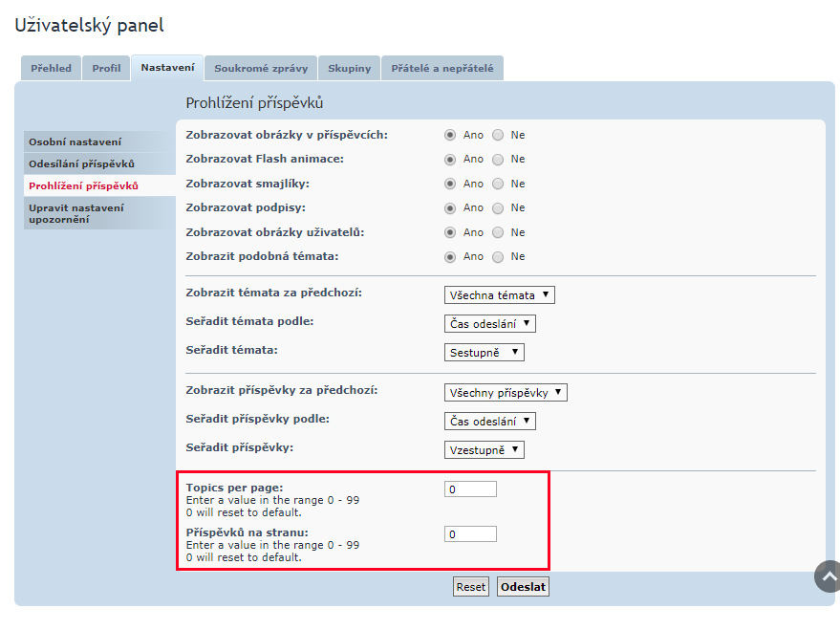
Task: Open Seřadit příspěvky podle dropdown
Action: 489,421
